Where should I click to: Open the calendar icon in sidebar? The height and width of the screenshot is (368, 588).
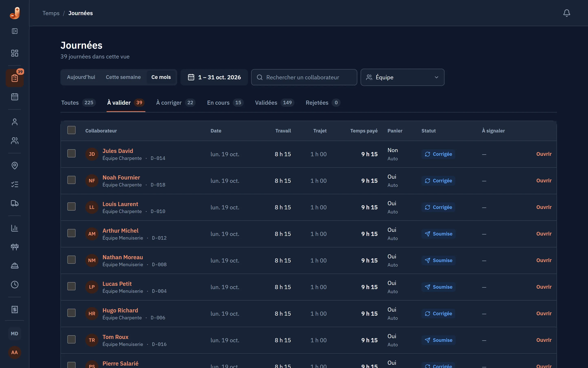[x=14, y=97]
